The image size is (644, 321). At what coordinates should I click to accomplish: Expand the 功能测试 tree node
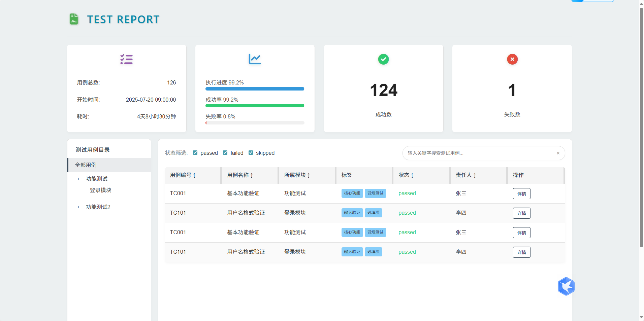78,179
